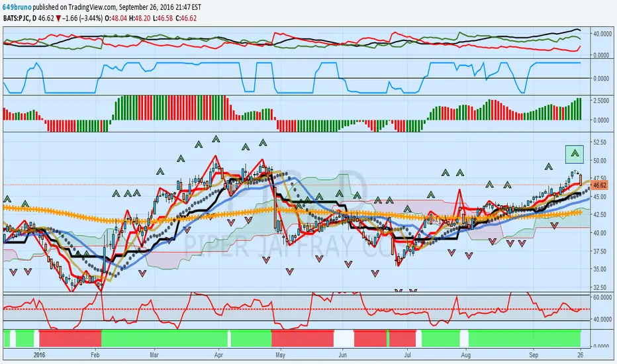
Task: Click the 26 date label on the time axis
Action: pos(581,355)
